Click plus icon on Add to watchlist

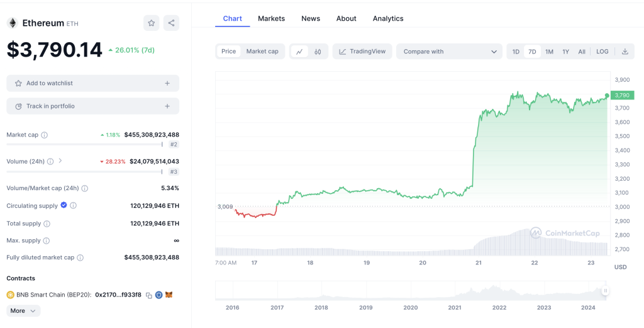pos(167,83)
